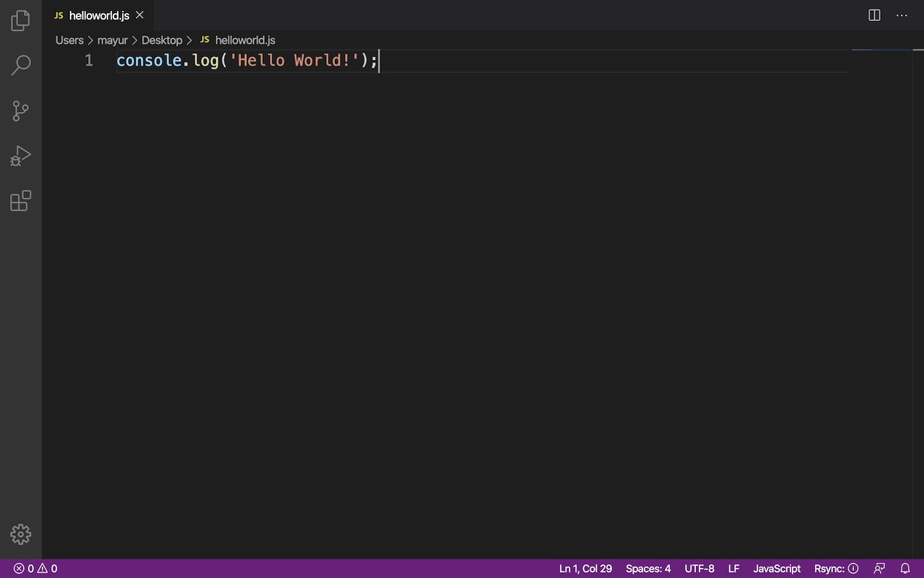Change indentation via Spaces: 4
Screen dimensions: 924x578
coord(648,569)
